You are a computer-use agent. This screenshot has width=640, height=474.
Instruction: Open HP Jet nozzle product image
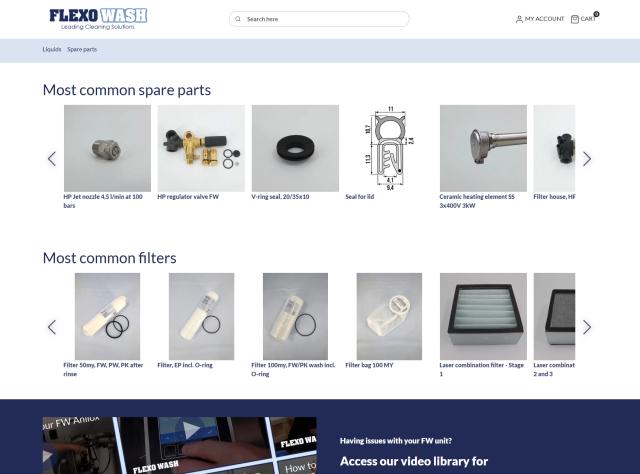pyautogui.click(x=107, y=148)
